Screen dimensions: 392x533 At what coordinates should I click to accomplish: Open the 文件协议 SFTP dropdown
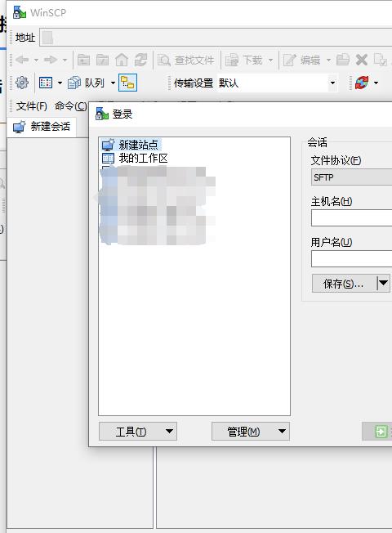point(352,177)
